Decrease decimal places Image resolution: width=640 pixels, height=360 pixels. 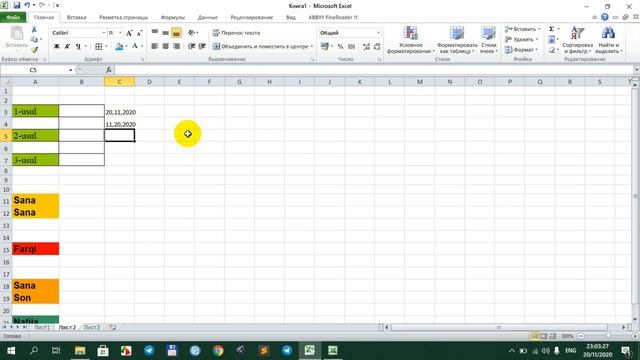[x=377, y=47]
